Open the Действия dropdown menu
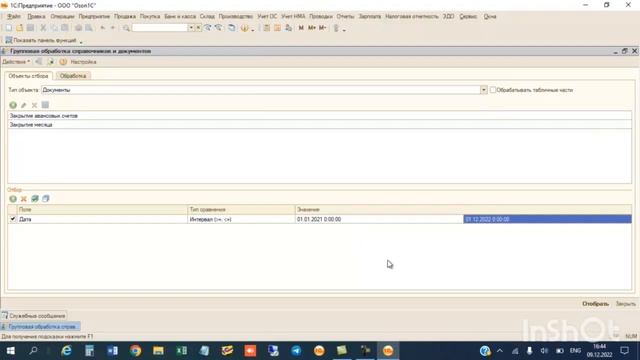Viewport: 640px width, 360px height. click(16, 62)
